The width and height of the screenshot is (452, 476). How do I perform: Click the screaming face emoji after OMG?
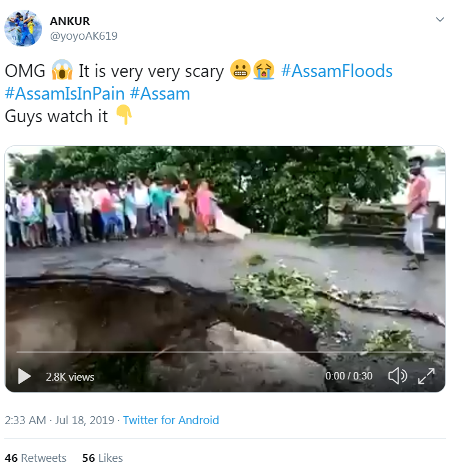coord(62,70)
